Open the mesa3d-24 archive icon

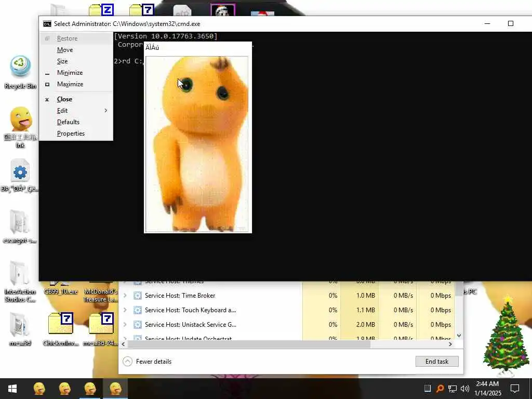click(x=101, y=329)
